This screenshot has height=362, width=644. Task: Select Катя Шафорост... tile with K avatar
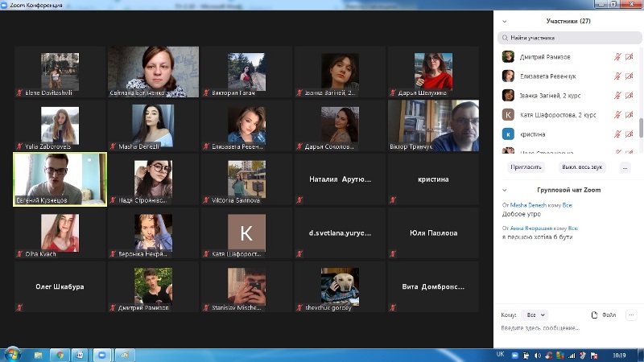(246, 233)
